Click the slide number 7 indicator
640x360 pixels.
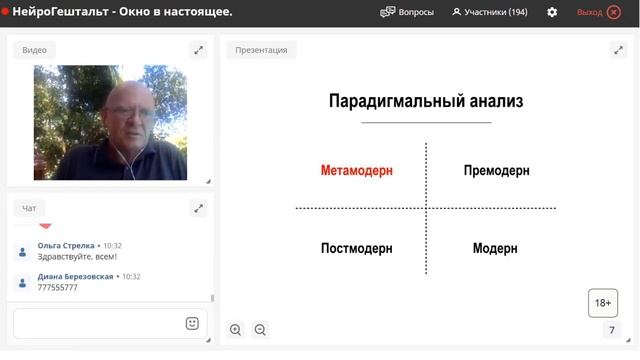coord(612,330)
